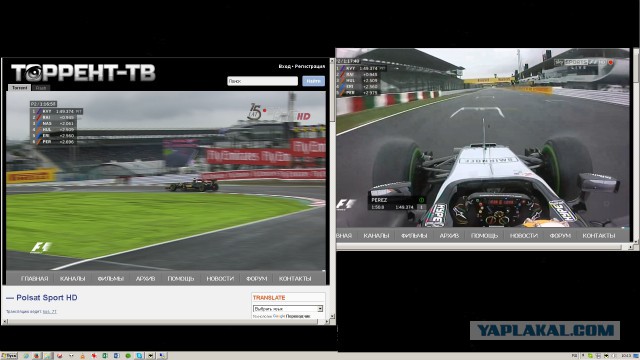Focus the Поиск search field
The height and width of the screenshot is (360, 640).
tap(262, 81)
